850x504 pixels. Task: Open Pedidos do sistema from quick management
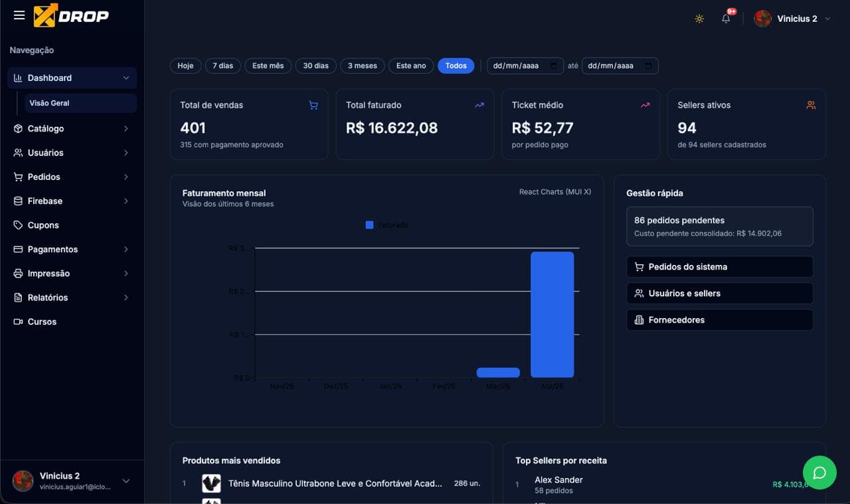720,266
